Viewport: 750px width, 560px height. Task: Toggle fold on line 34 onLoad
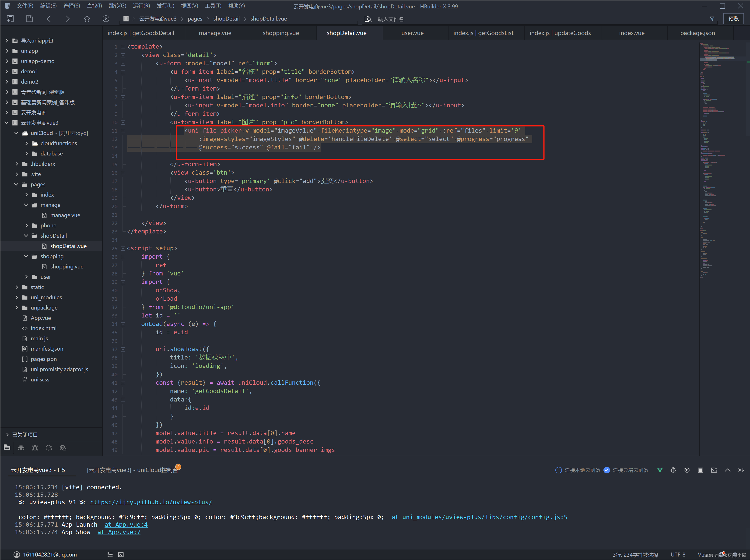(x=123, y=324)
